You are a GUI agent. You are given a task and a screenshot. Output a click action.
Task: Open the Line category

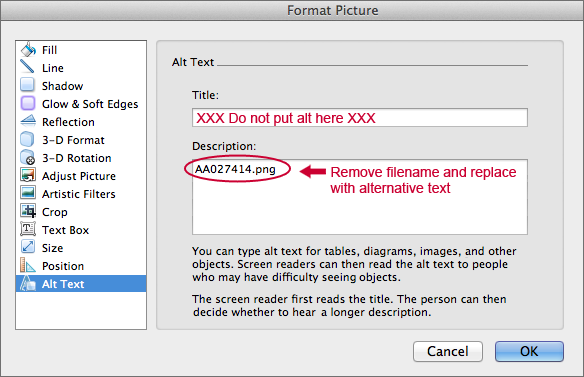point(81,68)
